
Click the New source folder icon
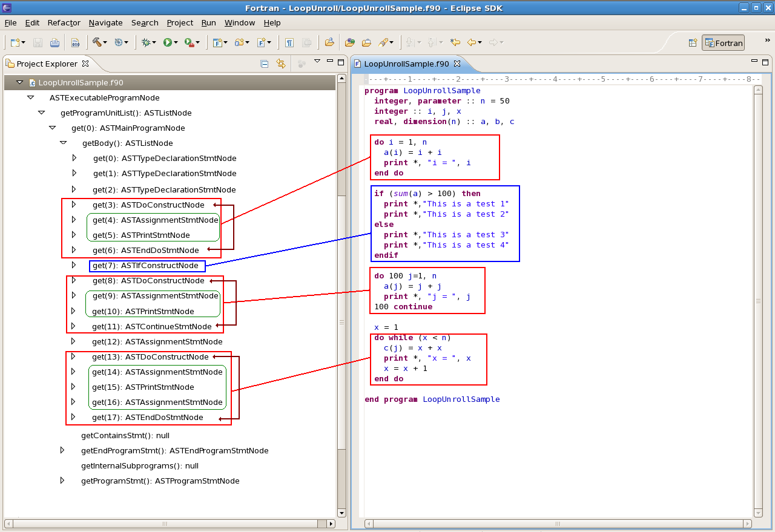click(239, 42)
